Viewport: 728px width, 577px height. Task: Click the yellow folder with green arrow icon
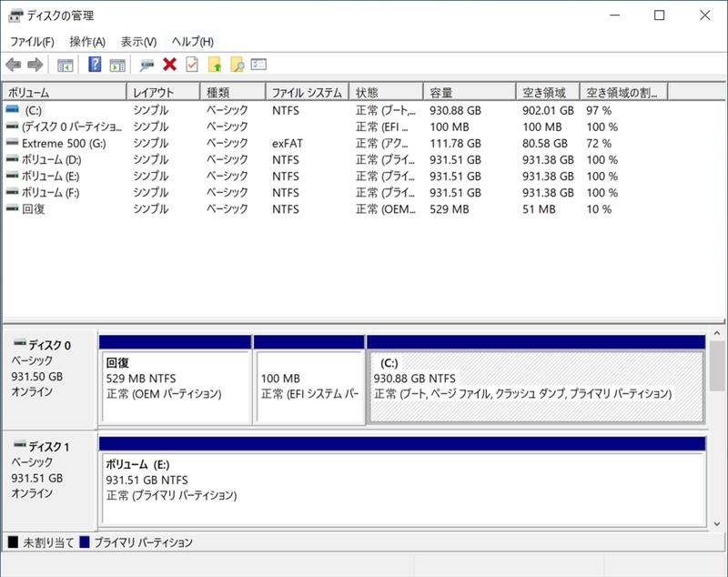point(215,65)
